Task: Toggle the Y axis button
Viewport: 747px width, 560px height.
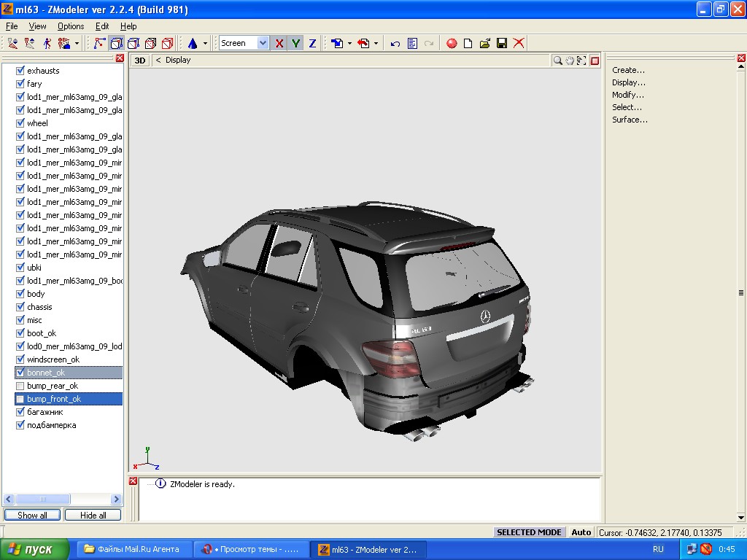Action: click(x=296, y=43)
